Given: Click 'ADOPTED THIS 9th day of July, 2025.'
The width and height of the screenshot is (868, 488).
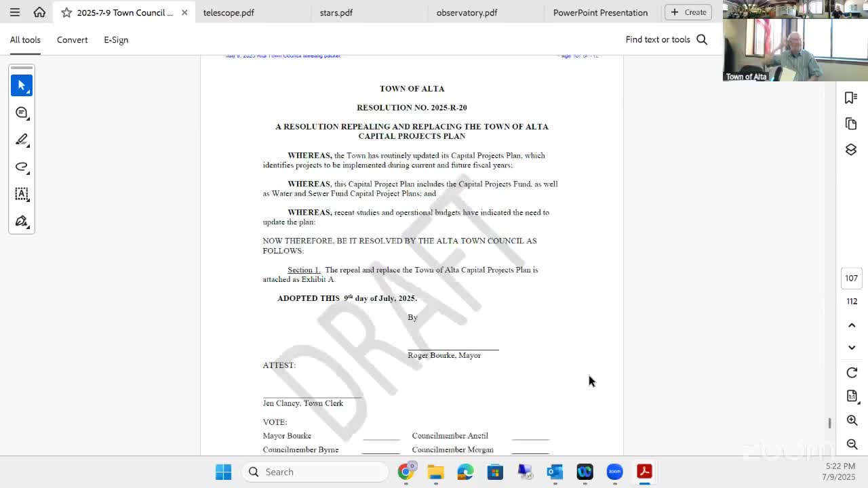Looking at the screenshot, I should pos(347,298).
